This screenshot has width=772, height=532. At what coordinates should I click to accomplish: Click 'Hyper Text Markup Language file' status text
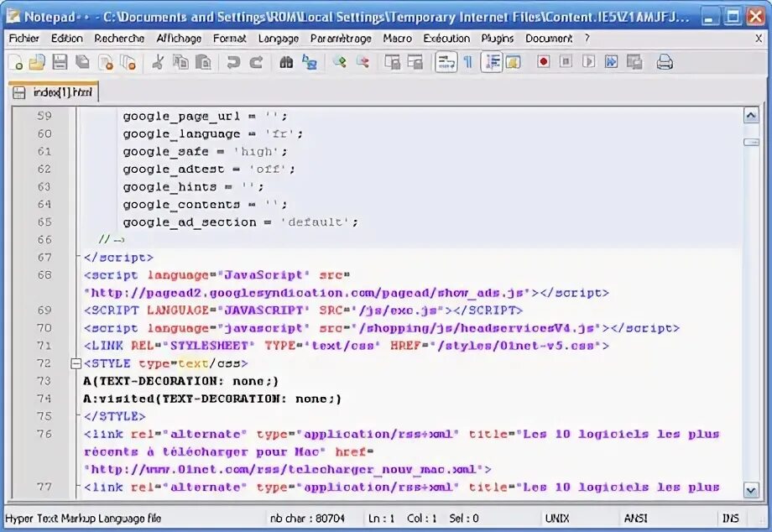pos(83,519)
